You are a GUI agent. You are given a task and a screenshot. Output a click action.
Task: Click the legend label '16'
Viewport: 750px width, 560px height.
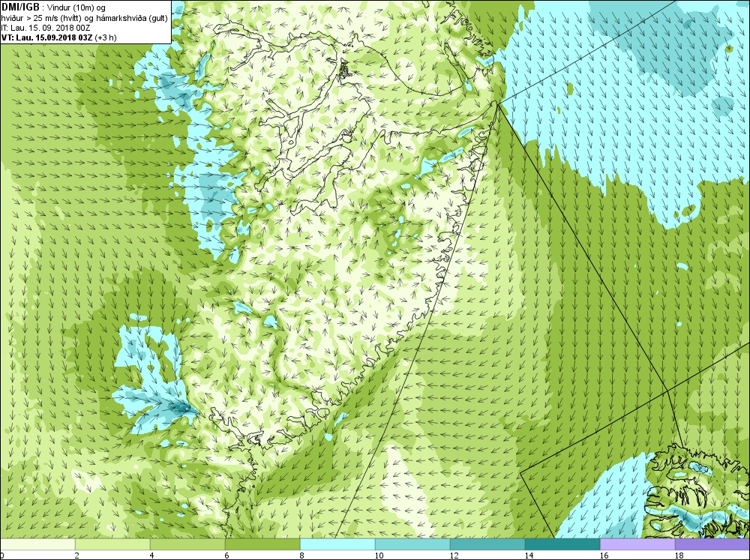(604, 556)
